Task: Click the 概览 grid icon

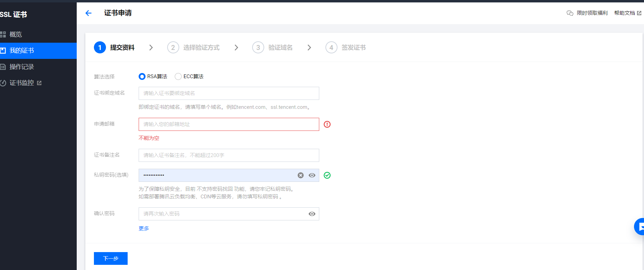Action: click(3, 34)
